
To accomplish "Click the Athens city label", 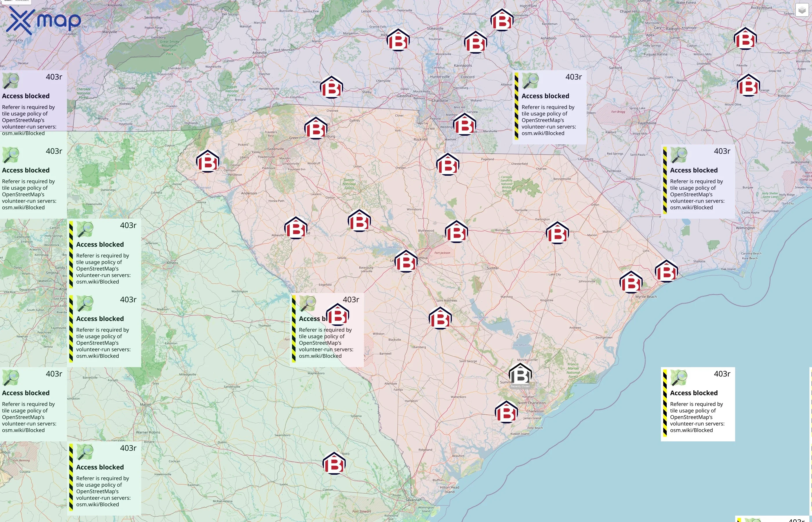I will pos(172,263).
